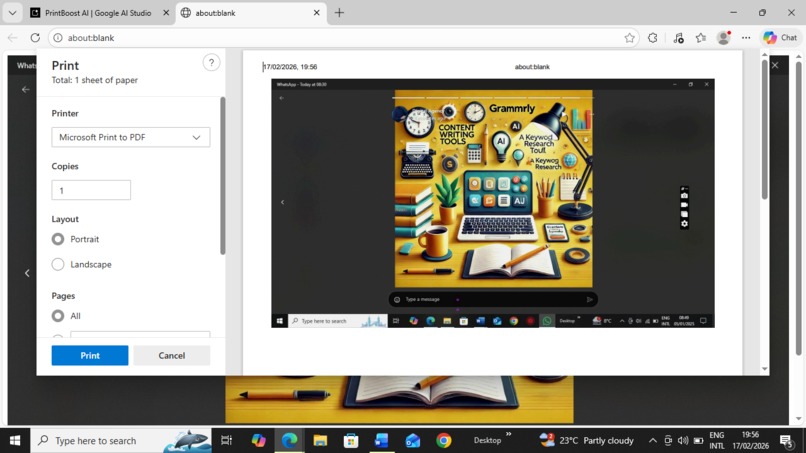Open the Printer dropdown Microsoft Print to PDF
Viewport: 806px width, 453px height.
(x=131, y=137)
